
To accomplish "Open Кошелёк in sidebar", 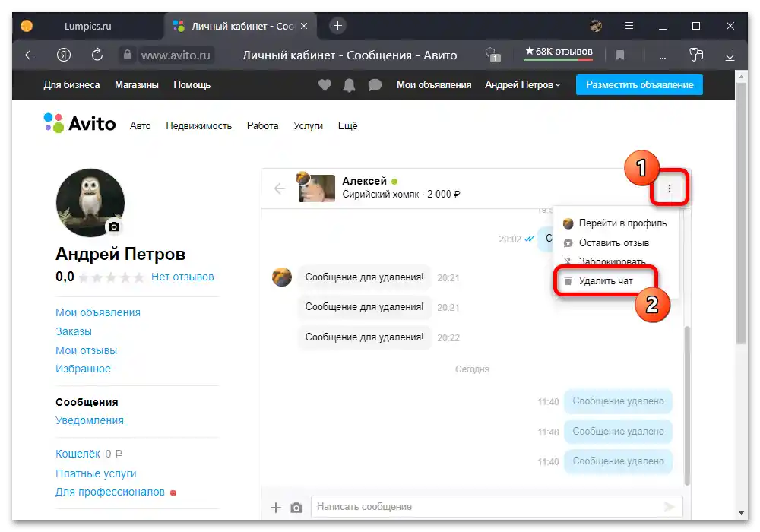I will [78, 454].
